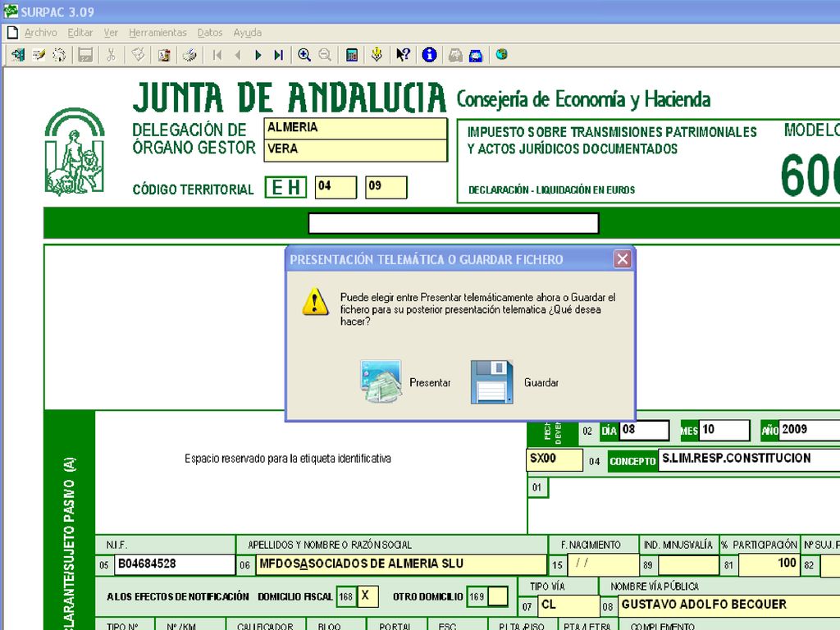Click the MES field showing 10
The width and height of the screenshot is (840, 630).
[x=724, y=430]
